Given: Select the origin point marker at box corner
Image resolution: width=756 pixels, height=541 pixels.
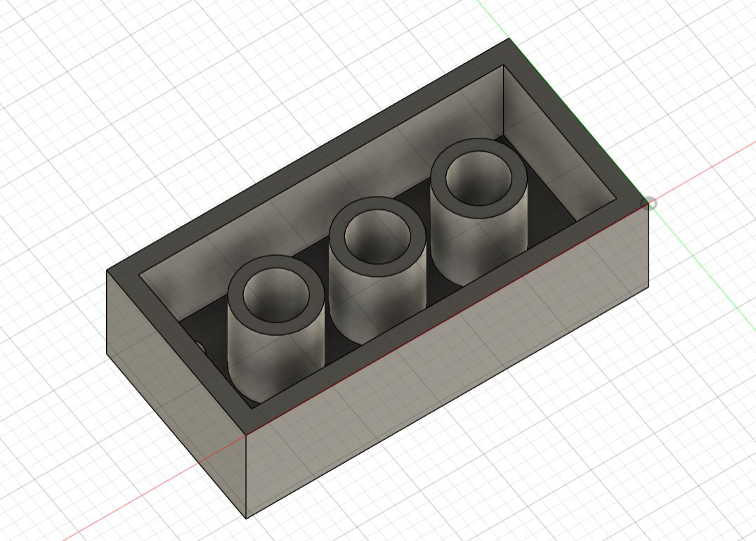Looking at the screenshot, I should 650,203.
